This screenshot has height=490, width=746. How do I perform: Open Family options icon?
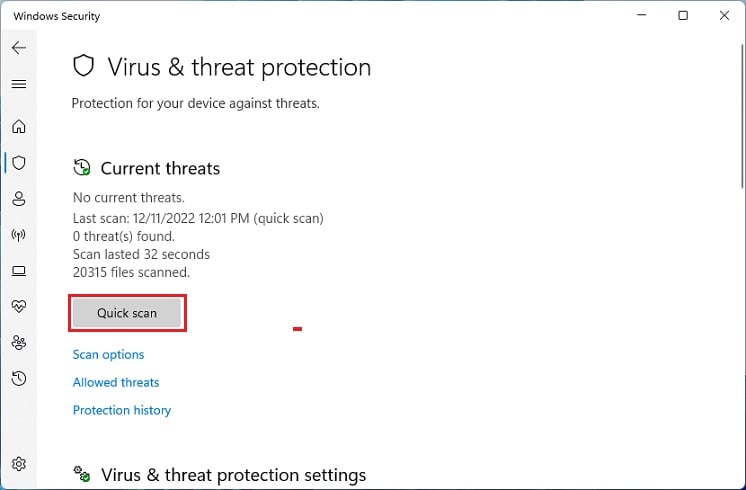(x=19, y=342)
